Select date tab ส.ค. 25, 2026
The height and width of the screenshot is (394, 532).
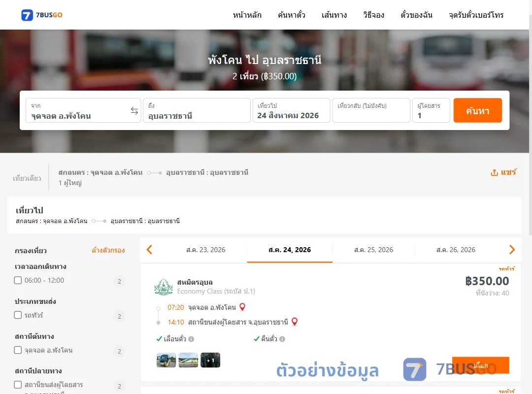[x=373, y=250]
